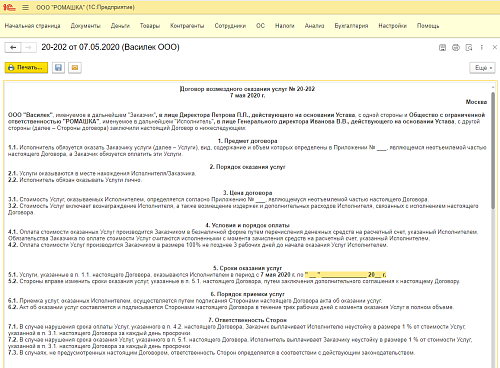Open the vertical dots options icon
Image resolution: width=500 pixels, height=368 pixels.
[482, 48]
